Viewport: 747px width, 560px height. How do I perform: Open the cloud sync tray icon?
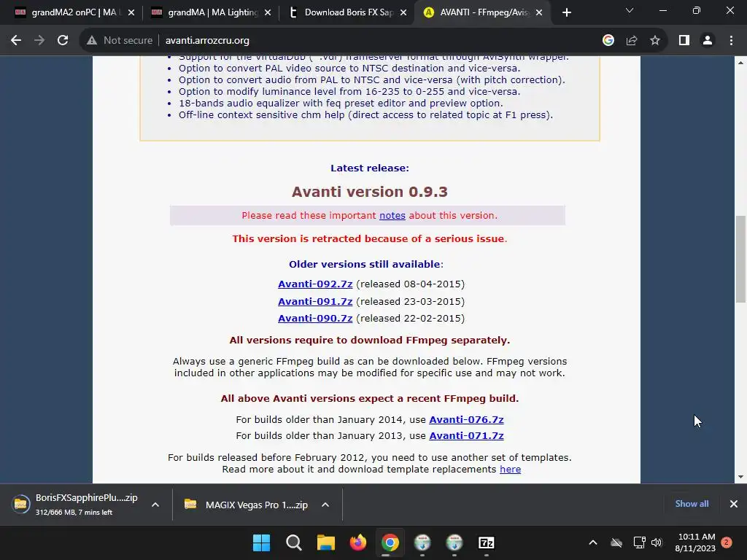[616, 542]
